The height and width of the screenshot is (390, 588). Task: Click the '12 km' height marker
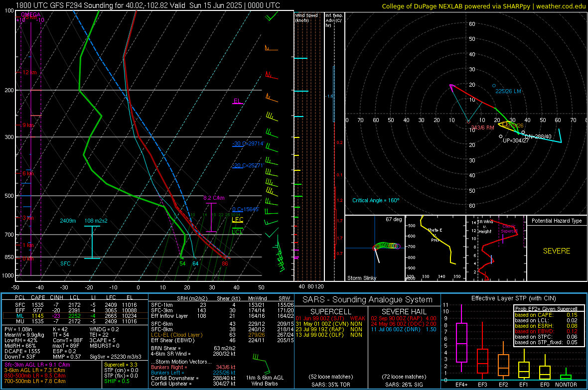[29, 72]
